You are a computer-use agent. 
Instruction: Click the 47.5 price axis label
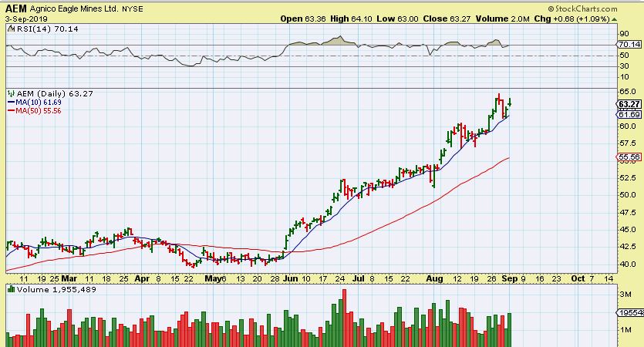(628, 212)
